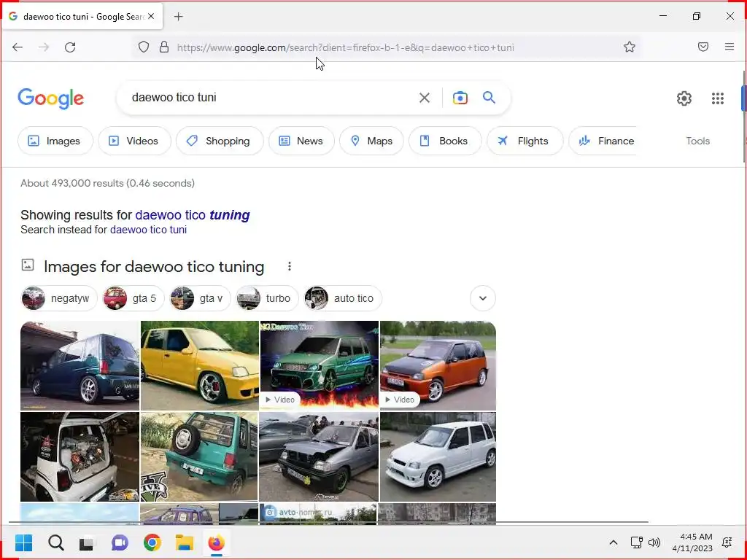Search by image with camera icon
The width and height of the screenshot is (747, 560).
pyautogui.click(x=460, y=98)
